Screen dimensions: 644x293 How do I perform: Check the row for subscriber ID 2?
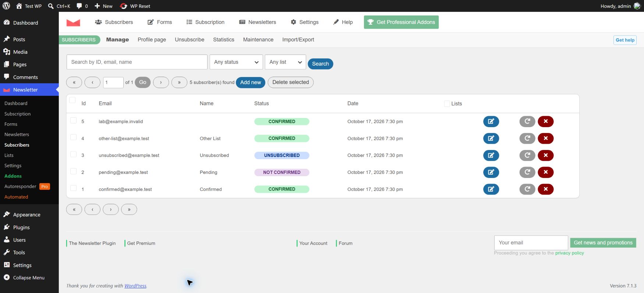(73, 171)
